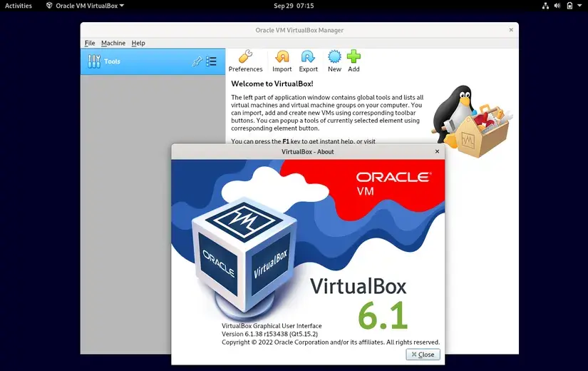Create a New virtual machine
Viewport: 588px width, 371px height.
point(334,61)
